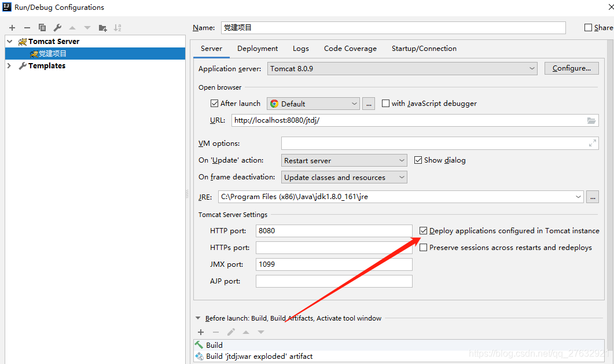Screen dimensions: 614x364
Task: Expand VM options into editor dialog
Action: point(593,143)
